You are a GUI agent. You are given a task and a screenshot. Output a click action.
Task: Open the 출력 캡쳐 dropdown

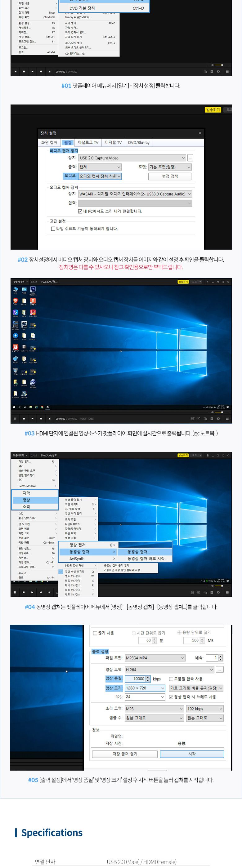click(100, 167)
